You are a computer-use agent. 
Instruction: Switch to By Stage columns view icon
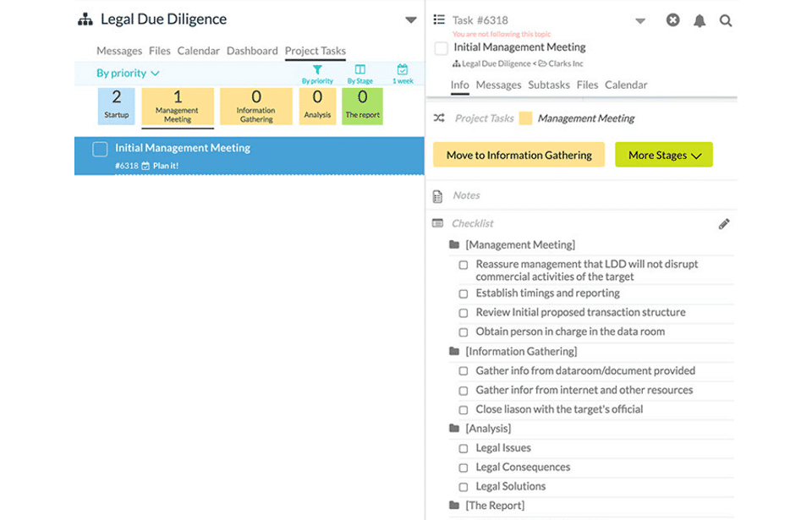[360, 69]
